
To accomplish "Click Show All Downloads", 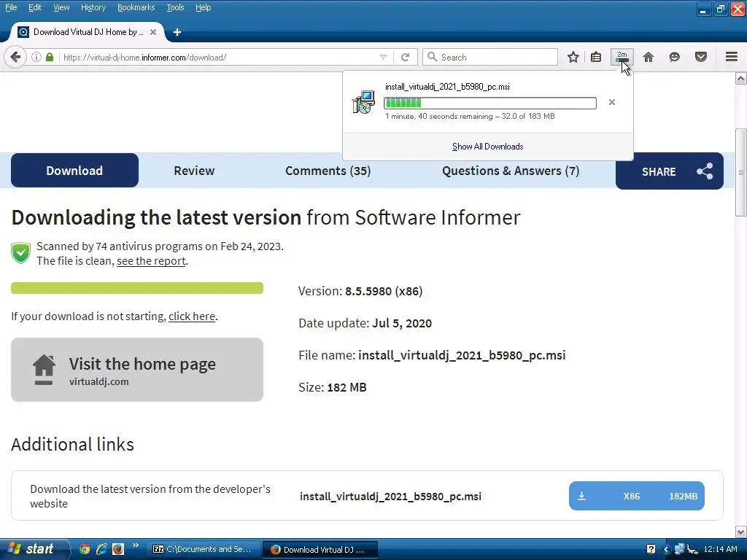I will 487,147.
